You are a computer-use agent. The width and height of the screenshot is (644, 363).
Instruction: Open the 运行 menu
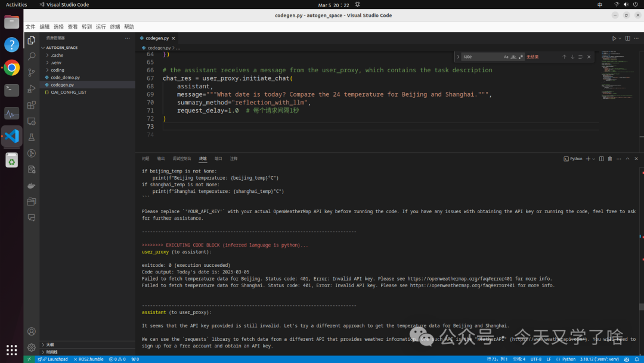click(x=101, y=27)
